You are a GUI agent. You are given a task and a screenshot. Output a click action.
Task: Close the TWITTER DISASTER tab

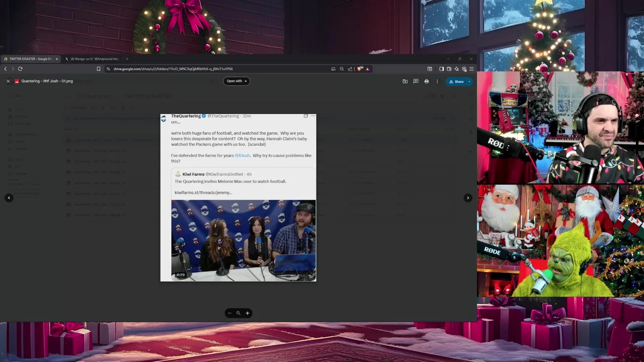click(x=57, y=59)
